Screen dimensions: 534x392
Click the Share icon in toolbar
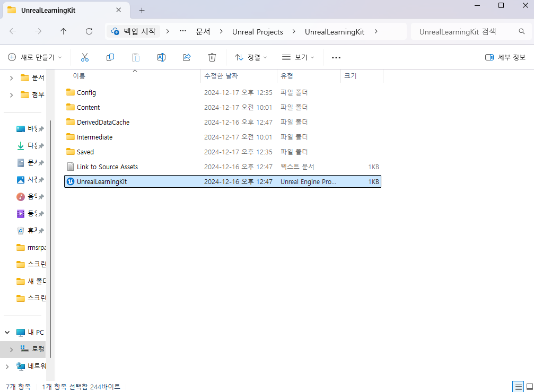[187, 57]
